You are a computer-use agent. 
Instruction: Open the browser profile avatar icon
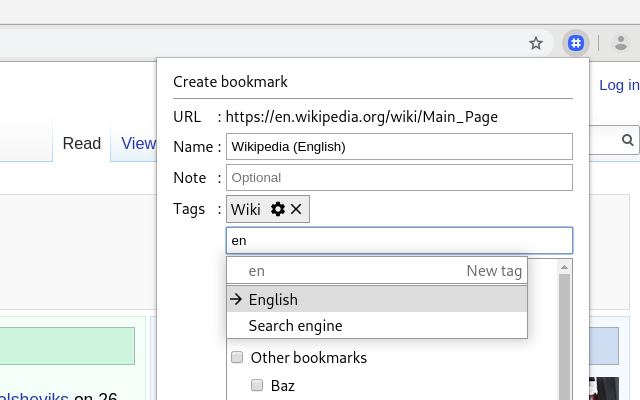(x=620, y=43)
